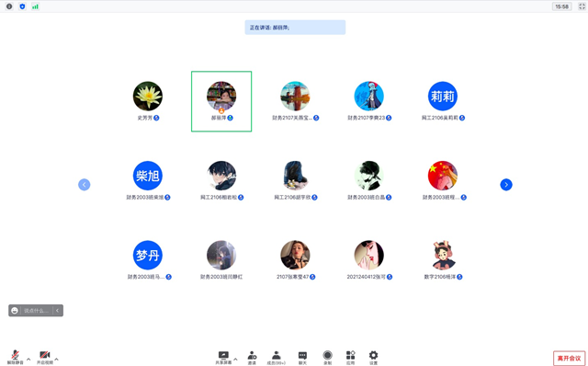Select the blue 柴旭 text avatar
The height and width of the screenshot is (366, 588).
tap(148, 176)
